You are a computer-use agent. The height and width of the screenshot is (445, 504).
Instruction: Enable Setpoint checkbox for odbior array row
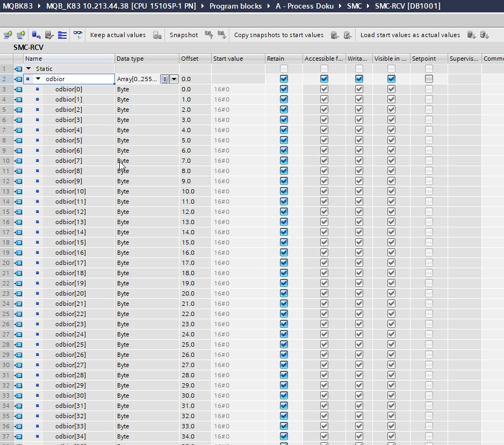pyautogui.click(x=429, y=79)
